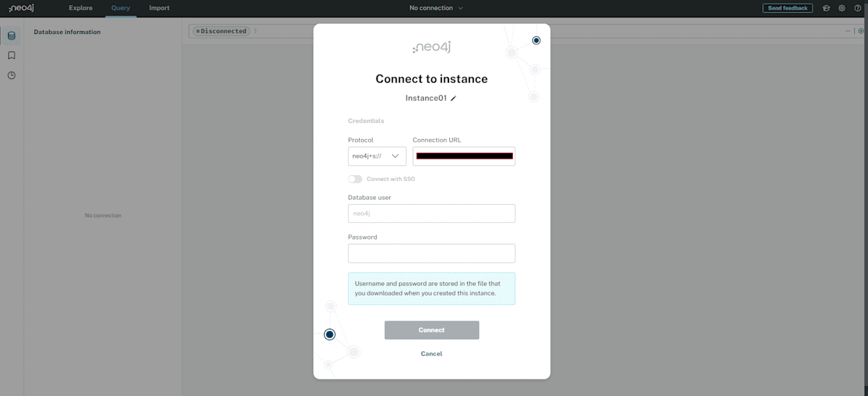Open editor more options ellipsis
The height and width of the screenshot is (396, 868).
(x=848, y=31)
